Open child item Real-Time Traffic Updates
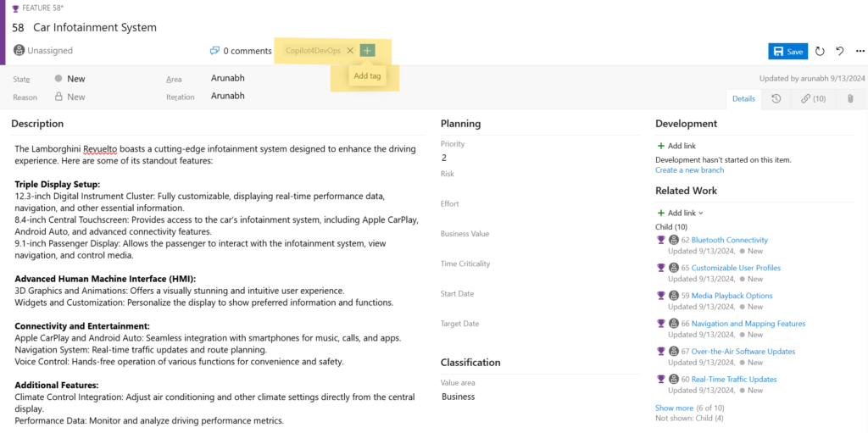Screen dimensions: 868x433 [x=734, y=380]
